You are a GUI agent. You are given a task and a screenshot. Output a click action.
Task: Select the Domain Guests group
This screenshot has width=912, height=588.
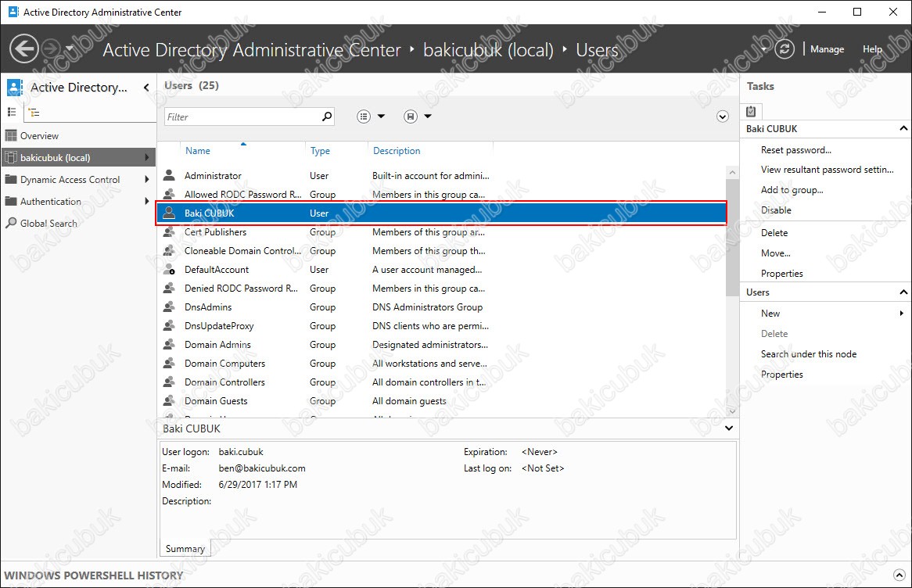[441, 400]
